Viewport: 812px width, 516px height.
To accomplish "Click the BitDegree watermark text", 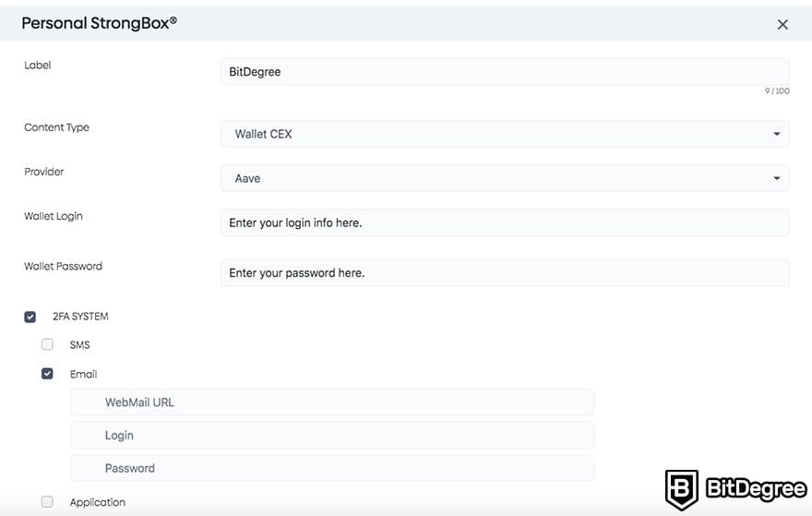I will point(756,489).
